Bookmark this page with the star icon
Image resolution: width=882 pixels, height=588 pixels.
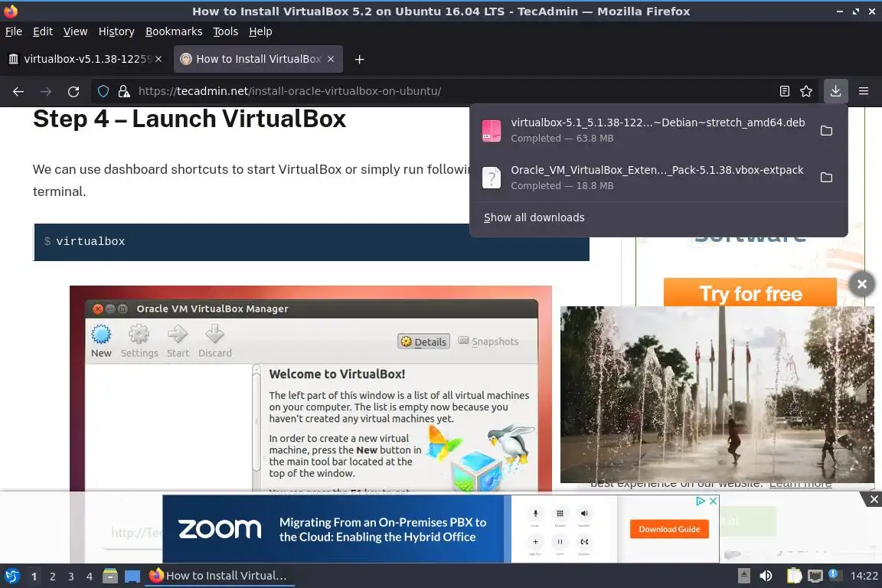pos(806,91)
